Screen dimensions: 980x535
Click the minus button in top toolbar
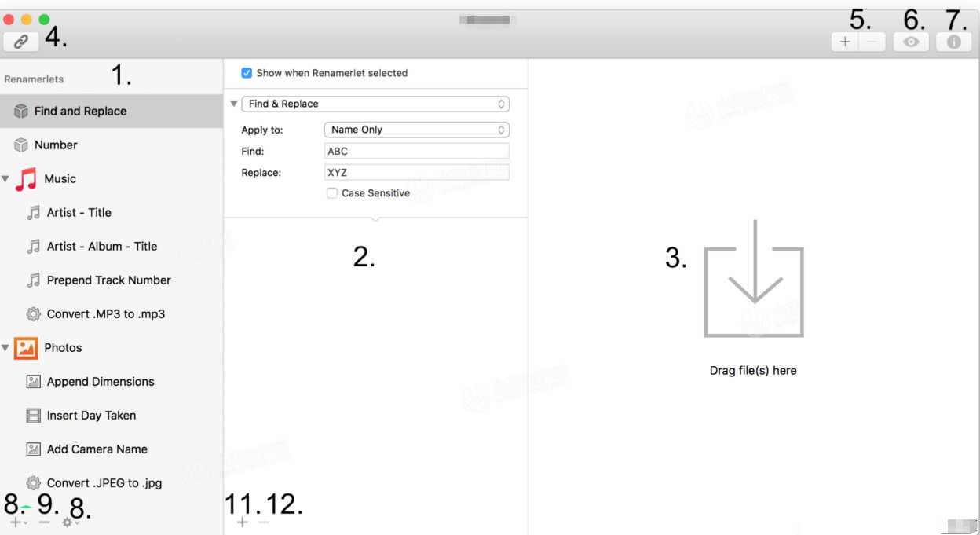coord(872,42)
